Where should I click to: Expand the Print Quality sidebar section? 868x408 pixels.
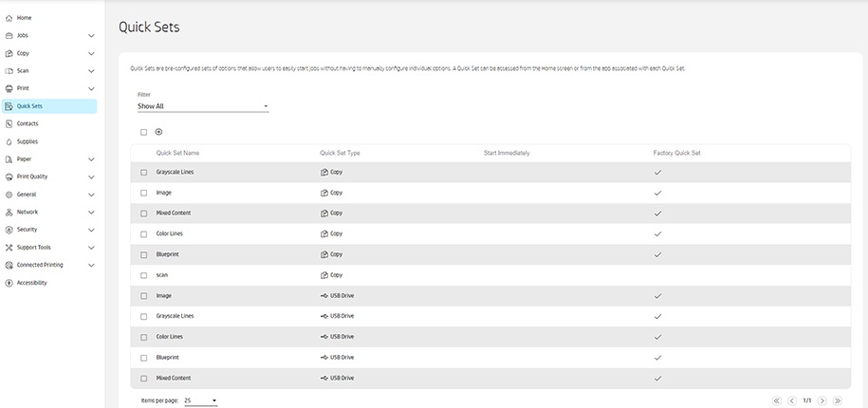click(x=91, y=176)
